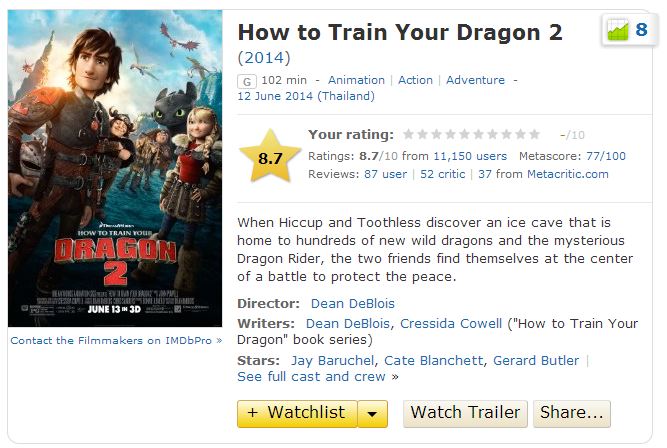Open the Share options
The image size is (667, 448).
coord(571,413)
